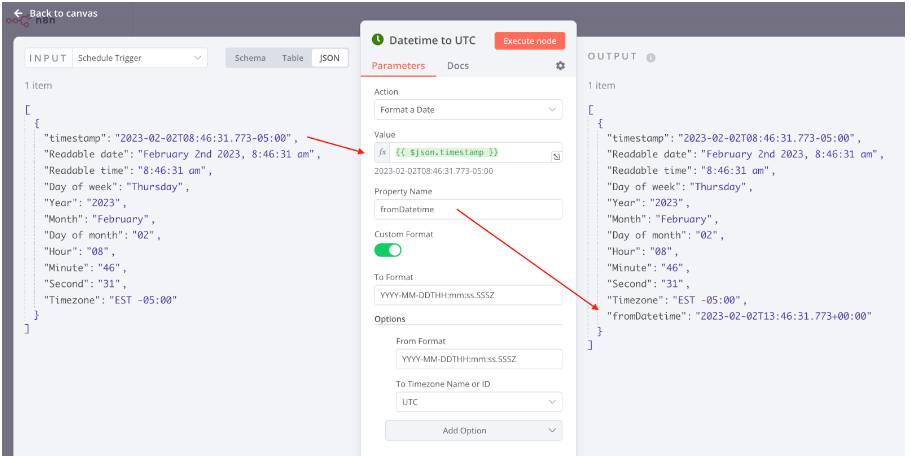Open the Schedule Trigger input dropdown
This screenshot has height=456, width=911.
[x=140, y=58]
